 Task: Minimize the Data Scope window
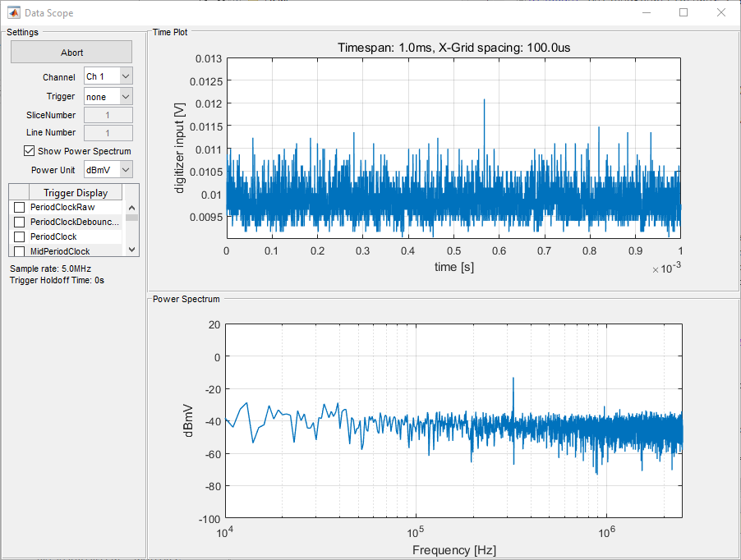[x=646, y=12]
